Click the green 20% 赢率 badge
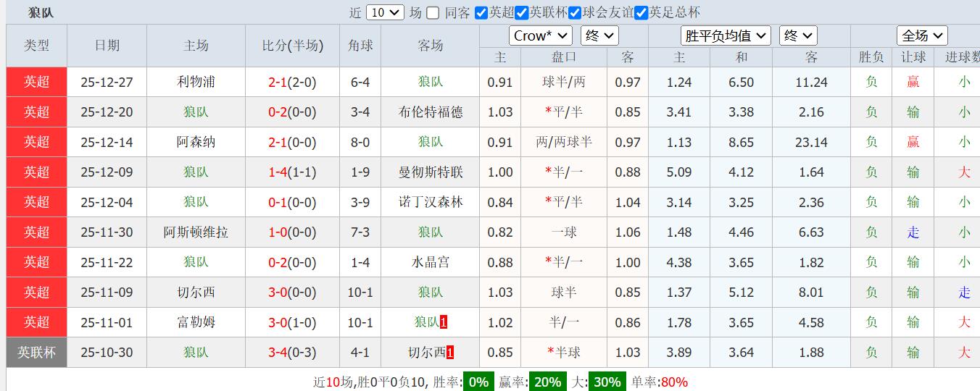The image size is (980, 391). 547,382
